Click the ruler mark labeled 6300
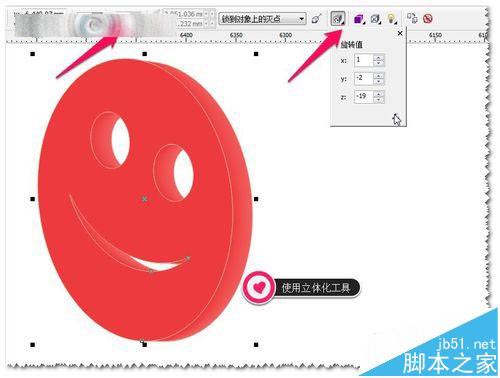The image size is (500, 378). click(285, 35)
